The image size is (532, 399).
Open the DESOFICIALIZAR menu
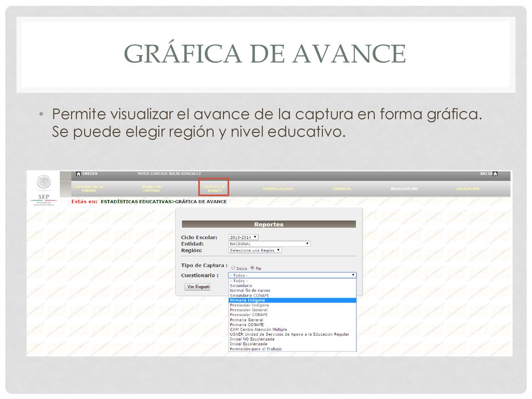(x=278, y=189)
